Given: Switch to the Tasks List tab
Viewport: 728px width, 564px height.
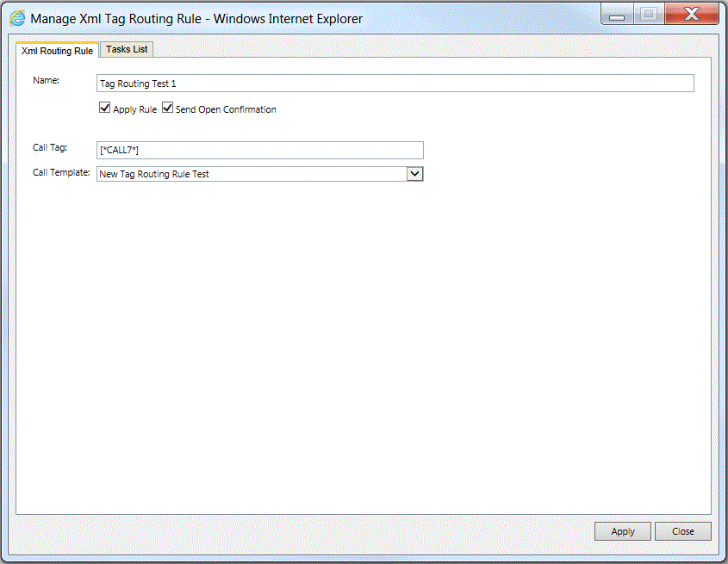Looking at the screenshot, I should [x=125, y=49].
